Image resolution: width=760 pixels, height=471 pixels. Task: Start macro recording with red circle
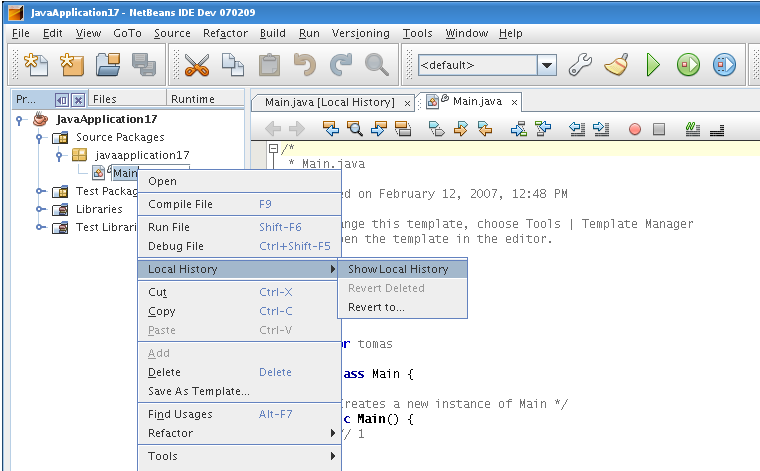(x=635, y=129)
